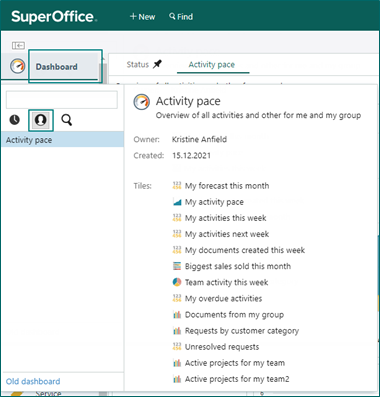Click the Dashboard gauge icon
This screenshot has height=397, width=380.
(18, 66)
